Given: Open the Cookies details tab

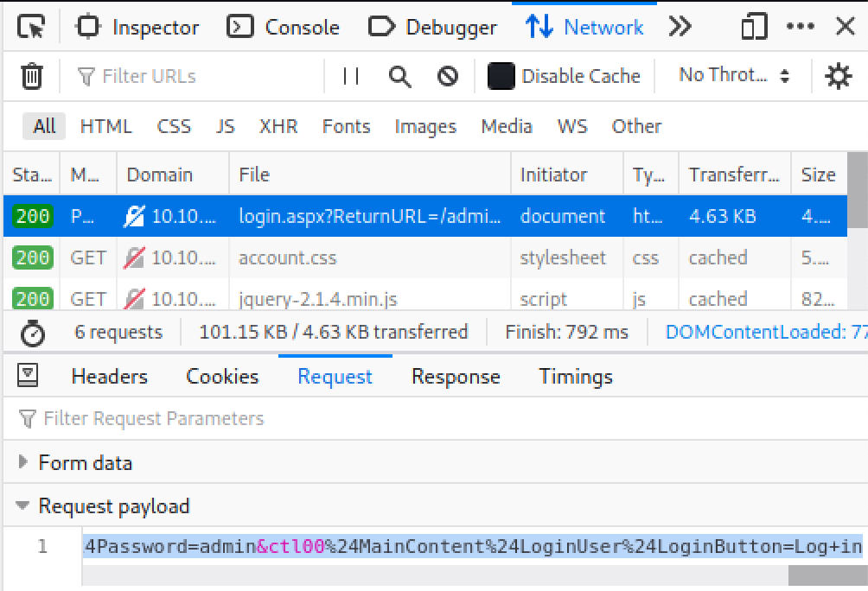Looking at the screenshot, I should click(x=222, y=377).
